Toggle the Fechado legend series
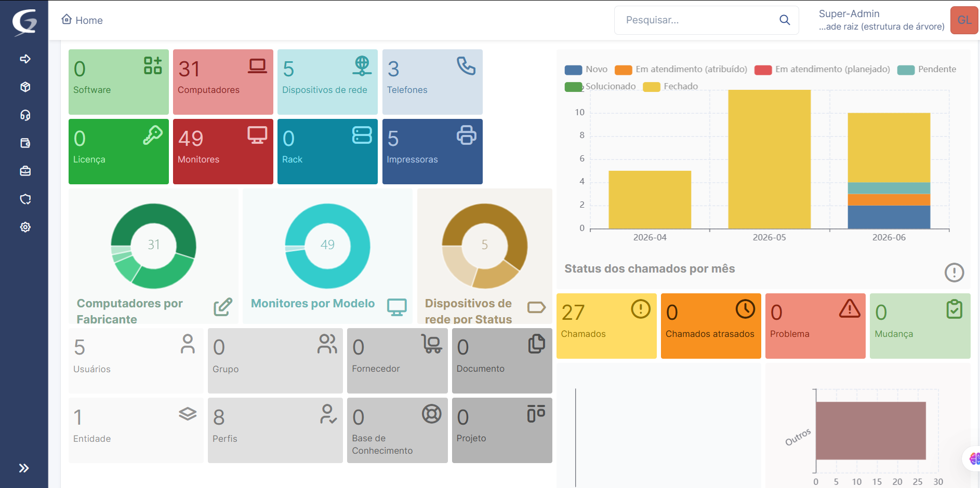 (x=670, y=86)
